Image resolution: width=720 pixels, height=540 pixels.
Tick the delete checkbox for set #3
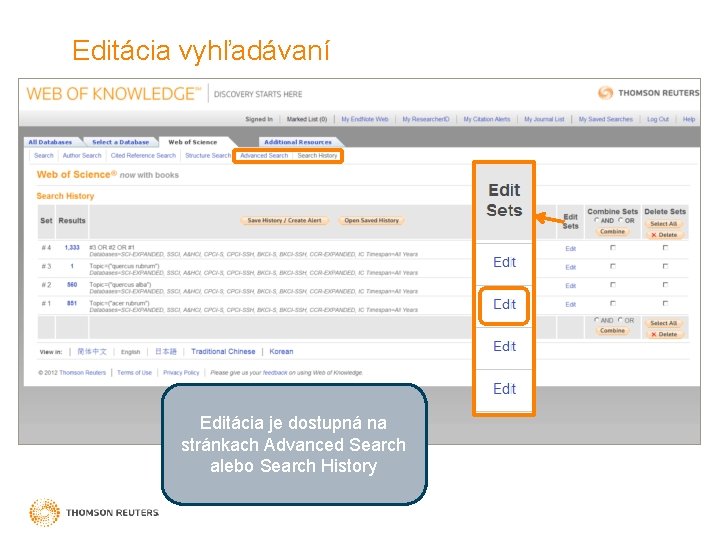(665, 266)
